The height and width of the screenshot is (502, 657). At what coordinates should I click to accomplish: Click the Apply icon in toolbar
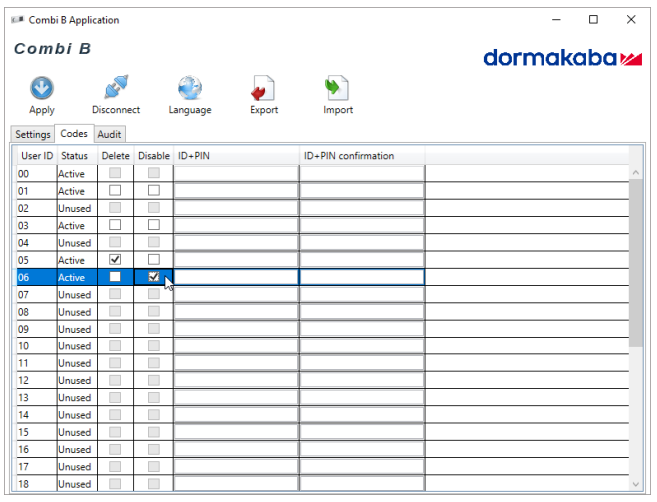[42, 89]
